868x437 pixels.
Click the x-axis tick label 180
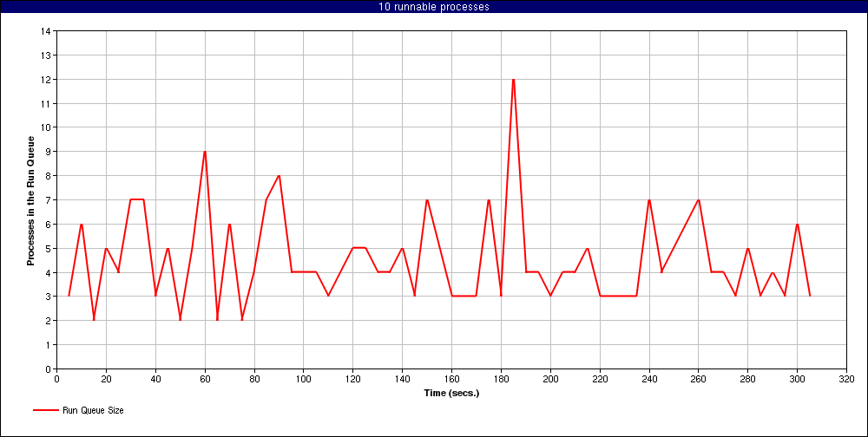tap(501, 379)
